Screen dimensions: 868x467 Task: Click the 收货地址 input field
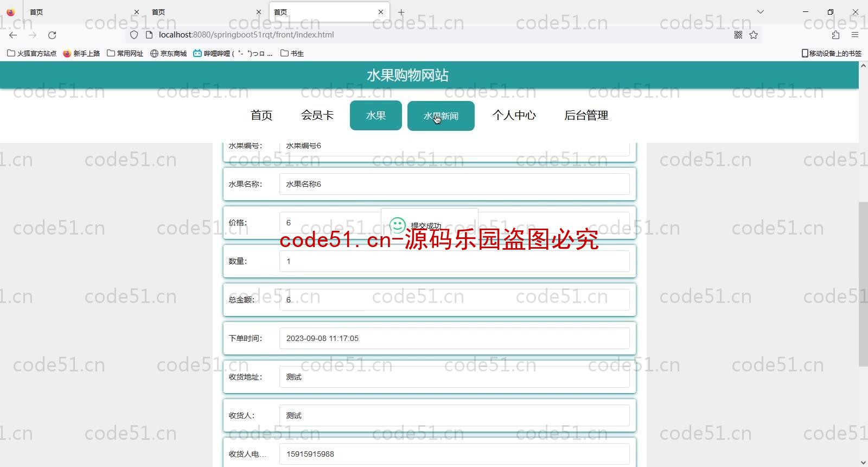click(455, 377)
